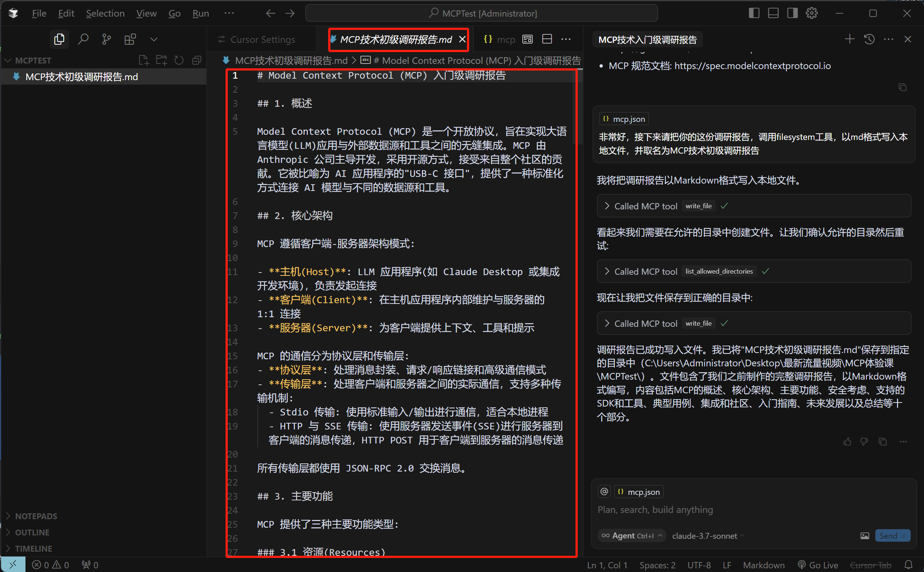
Task: Click the heading symbol in breadcrumb
Action: point(471,61)
